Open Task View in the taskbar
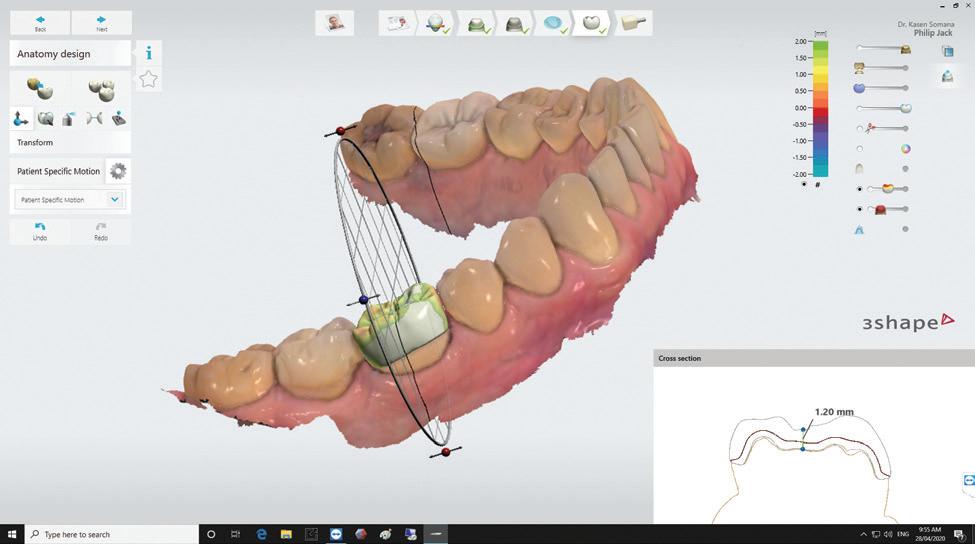This screenshot has height=544, width=975. 235,534
